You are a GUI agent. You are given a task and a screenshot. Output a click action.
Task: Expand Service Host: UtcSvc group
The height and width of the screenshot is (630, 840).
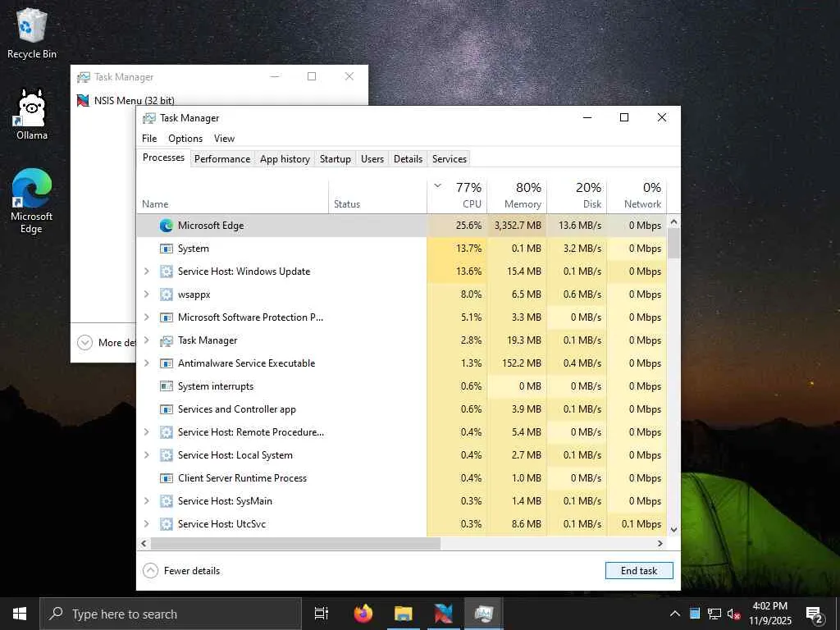147,524
